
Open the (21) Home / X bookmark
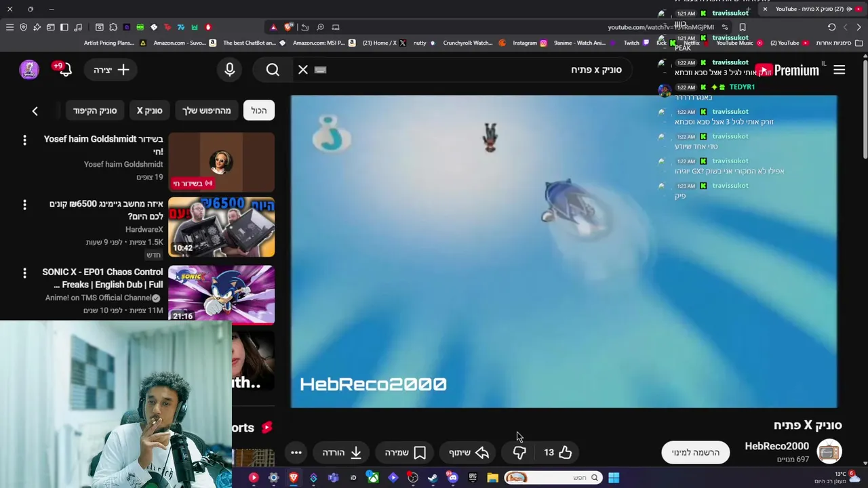[384, 43]
